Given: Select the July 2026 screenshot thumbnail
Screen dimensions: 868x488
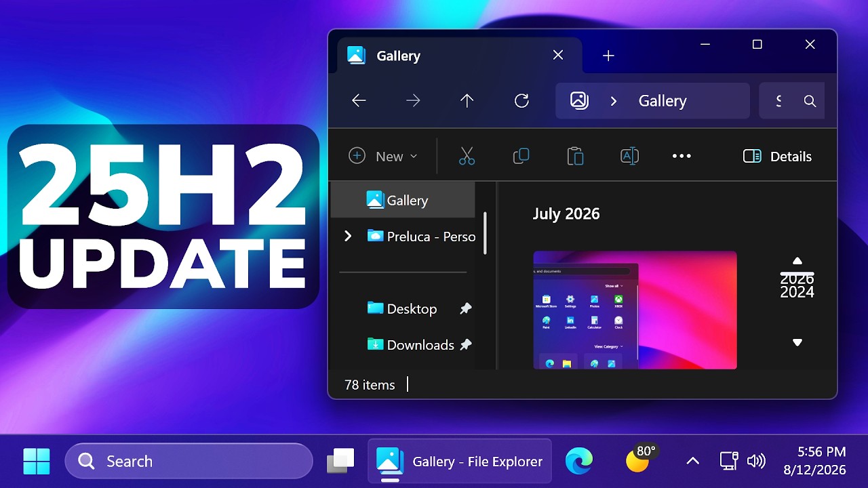Looking at the screenshot, I should tap(635, 310).
